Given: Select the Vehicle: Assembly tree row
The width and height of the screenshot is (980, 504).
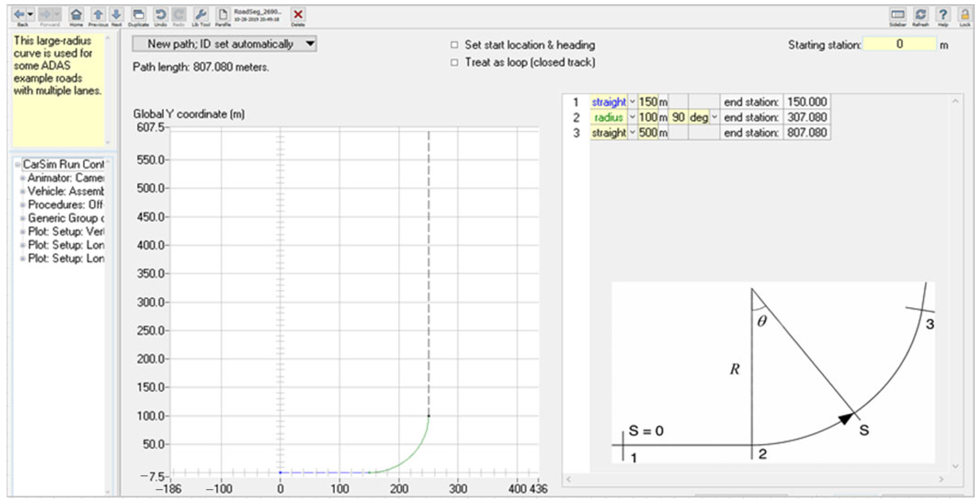Looking at the screenshot, I should 66,191.
